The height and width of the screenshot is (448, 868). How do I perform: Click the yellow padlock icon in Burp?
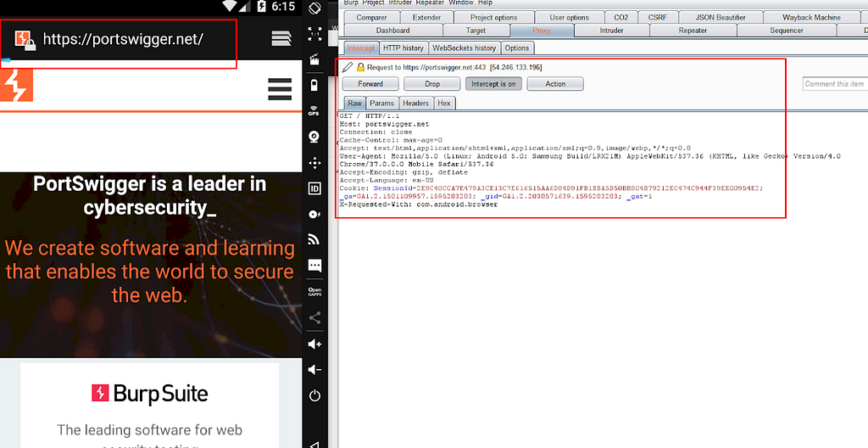pyautogui.click(x=360, y=67)
